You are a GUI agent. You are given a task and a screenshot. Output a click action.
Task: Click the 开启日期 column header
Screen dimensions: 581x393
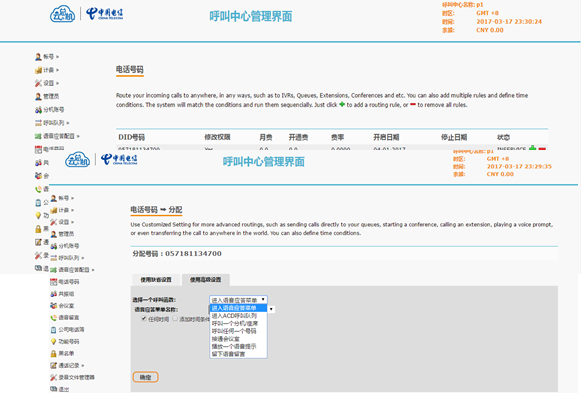(x=386, y=137)
